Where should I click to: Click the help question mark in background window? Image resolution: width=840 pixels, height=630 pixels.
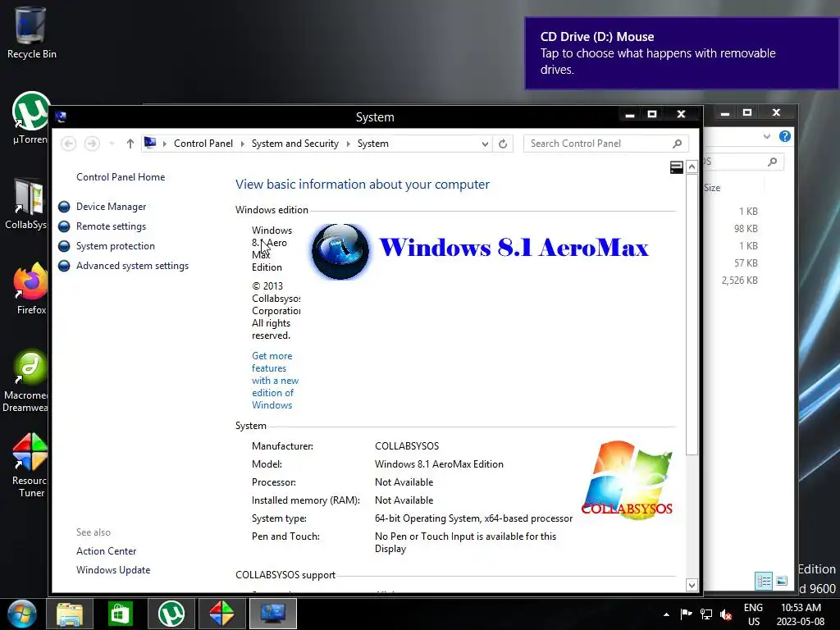pyautogui.click(x=785, y=136)
